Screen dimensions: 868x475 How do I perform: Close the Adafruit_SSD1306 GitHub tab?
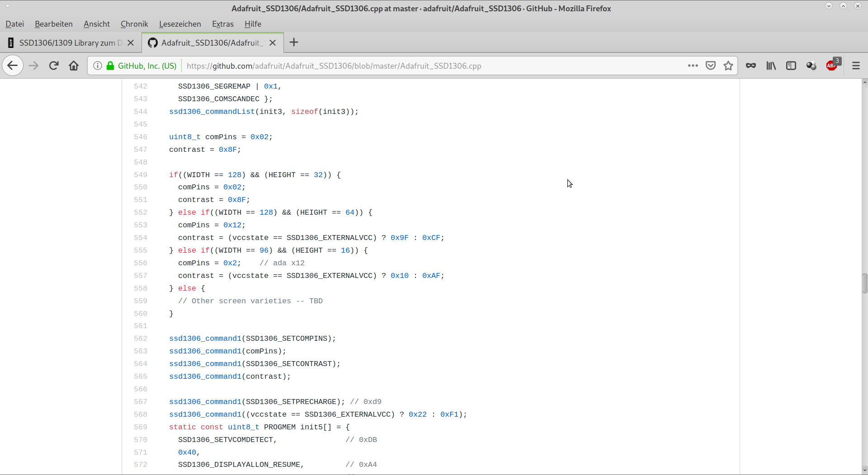pos(273,42)
